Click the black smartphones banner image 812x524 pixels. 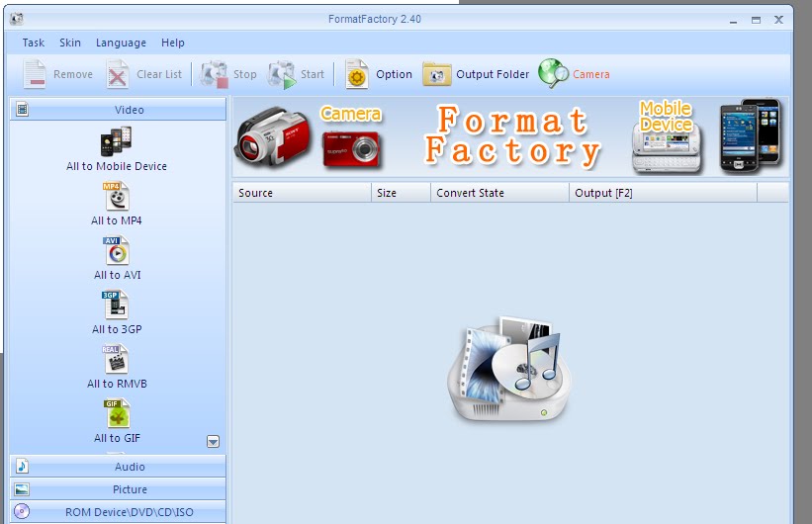coord(751,135)
